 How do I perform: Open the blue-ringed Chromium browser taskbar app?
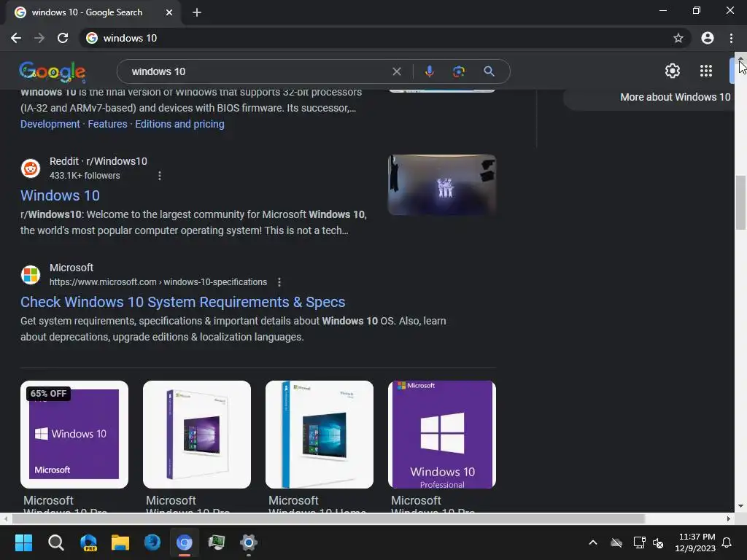pos(185,542)
